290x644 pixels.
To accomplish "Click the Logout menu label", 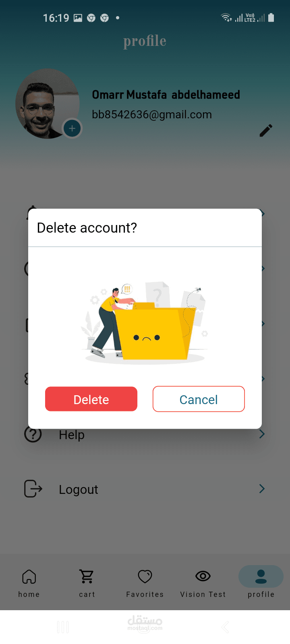I will (79, 489).
